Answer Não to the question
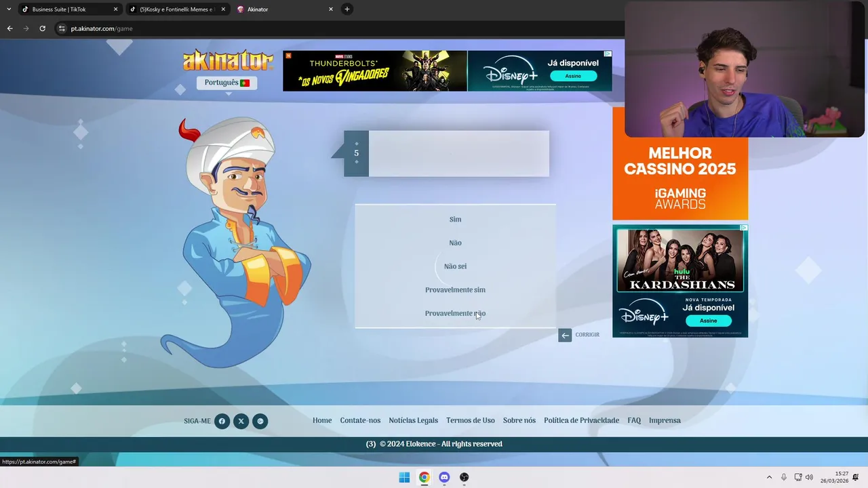This screenshot has height=488, width=868. tap(455, 243)
